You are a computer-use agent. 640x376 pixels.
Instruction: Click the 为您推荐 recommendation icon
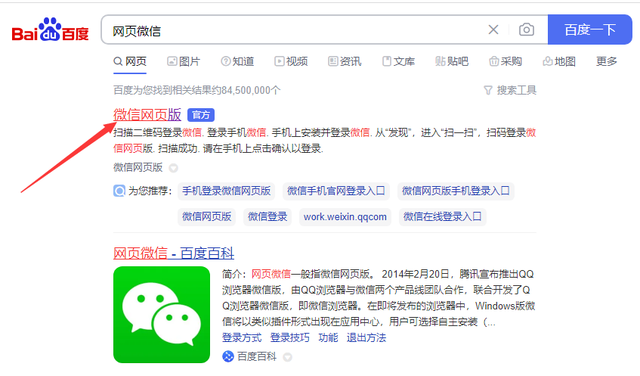pos(119,191)
